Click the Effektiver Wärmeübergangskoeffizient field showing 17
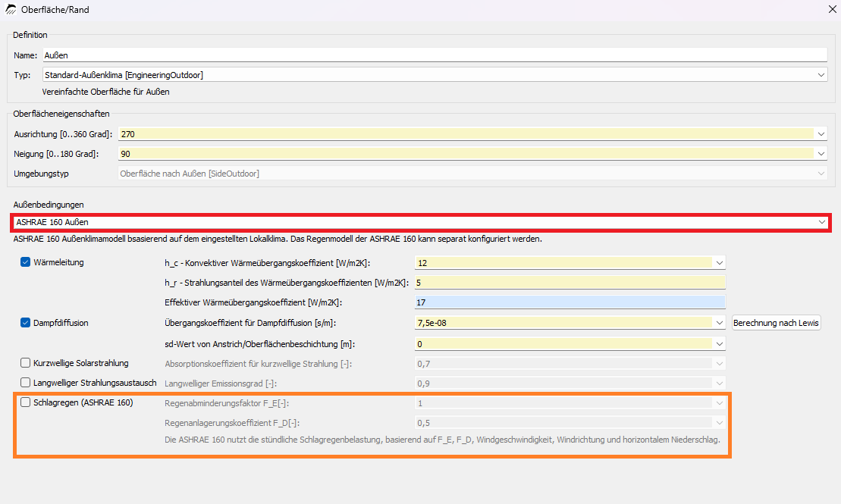Screen dimensions: 841x504 570,302
